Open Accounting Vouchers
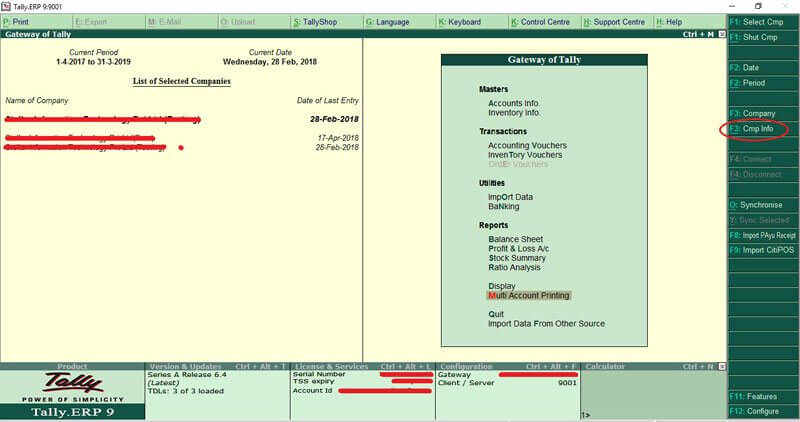Viewport: 800px width, 422px height. coord(527,145)
